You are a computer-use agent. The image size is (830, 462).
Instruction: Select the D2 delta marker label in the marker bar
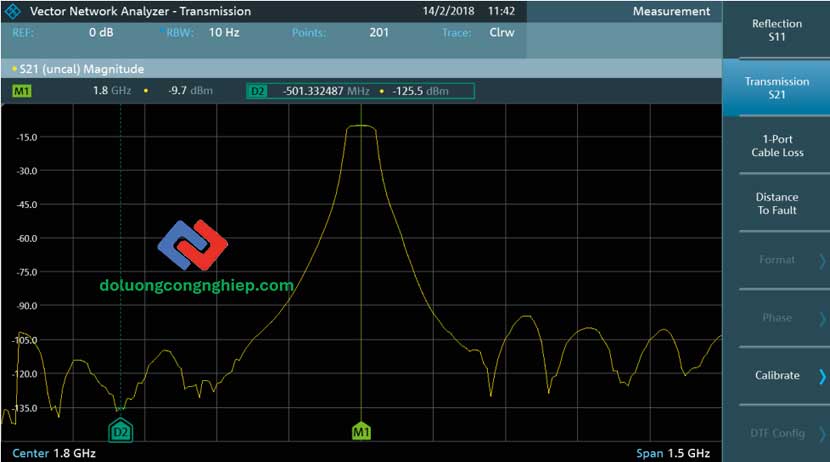[x=257, y=91]
